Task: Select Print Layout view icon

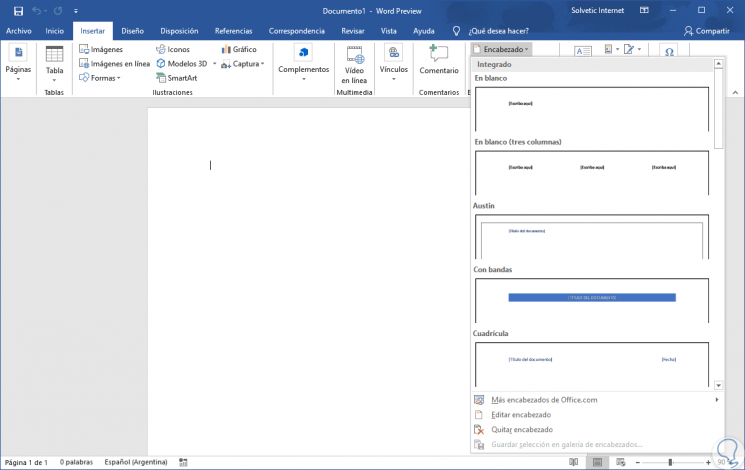Action: (597, 462)
